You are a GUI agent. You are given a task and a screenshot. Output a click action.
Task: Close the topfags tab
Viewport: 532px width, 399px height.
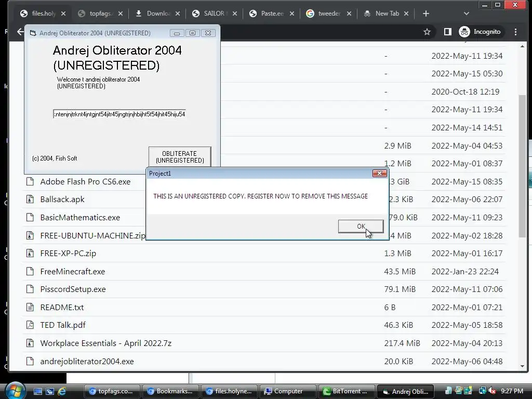tap(121, 14)
